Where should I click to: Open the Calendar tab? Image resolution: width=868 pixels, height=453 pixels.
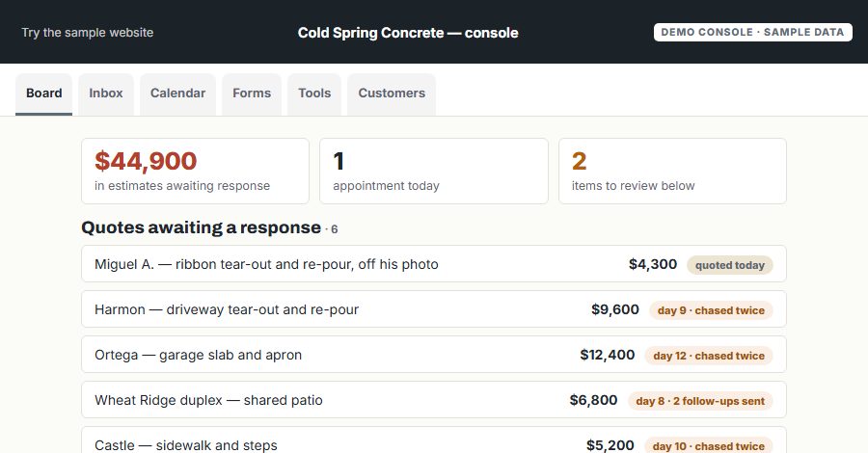(177, 93)
